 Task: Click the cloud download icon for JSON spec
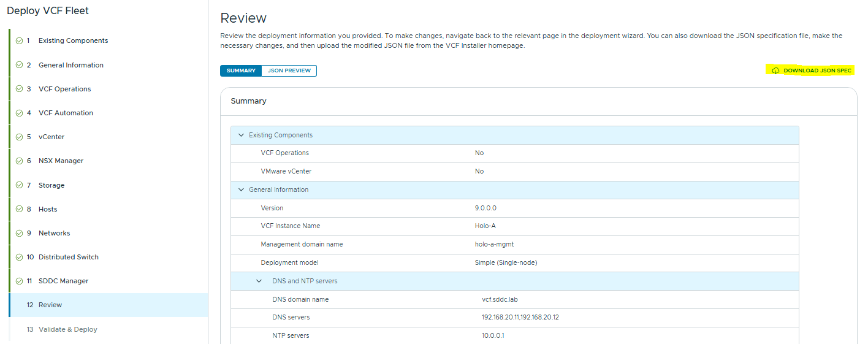775,71
